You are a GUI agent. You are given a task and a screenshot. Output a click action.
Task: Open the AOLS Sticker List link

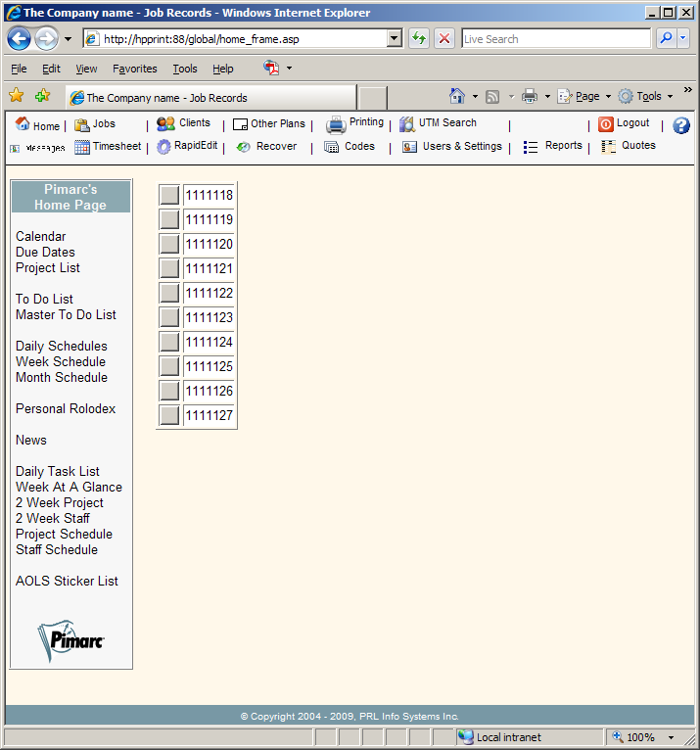67,581
